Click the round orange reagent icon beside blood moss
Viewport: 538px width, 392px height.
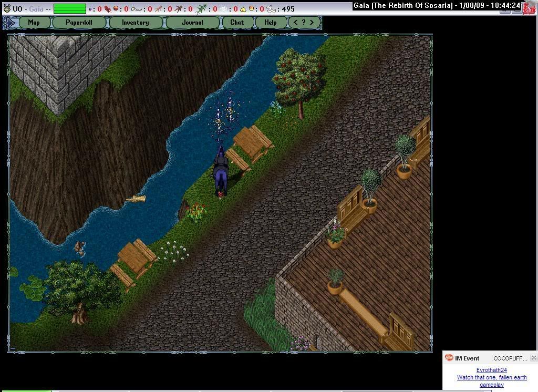pos(116,8)
